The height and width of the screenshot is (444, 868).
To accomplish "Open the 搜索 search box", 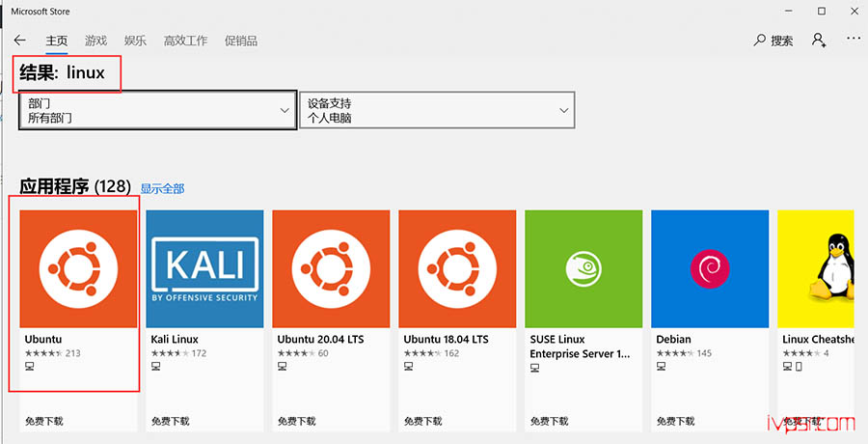I will coord(773,41).
